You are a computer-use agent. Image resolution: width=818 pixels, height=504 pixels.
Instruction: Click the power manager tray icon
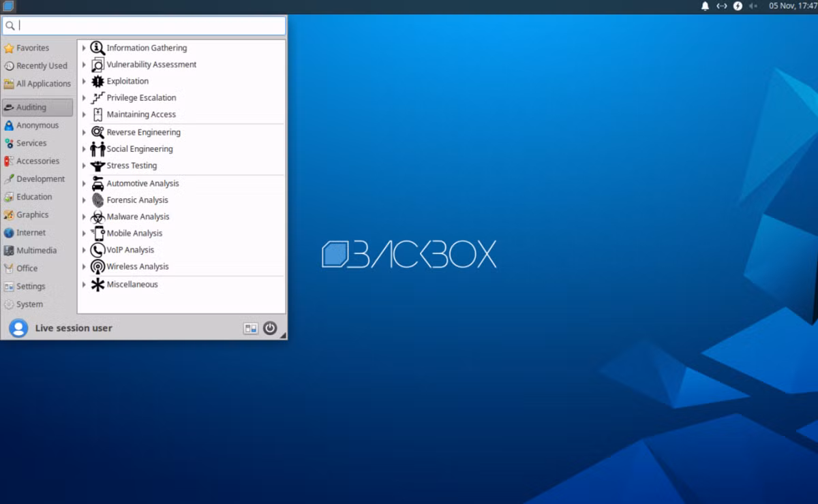[738, 6]
